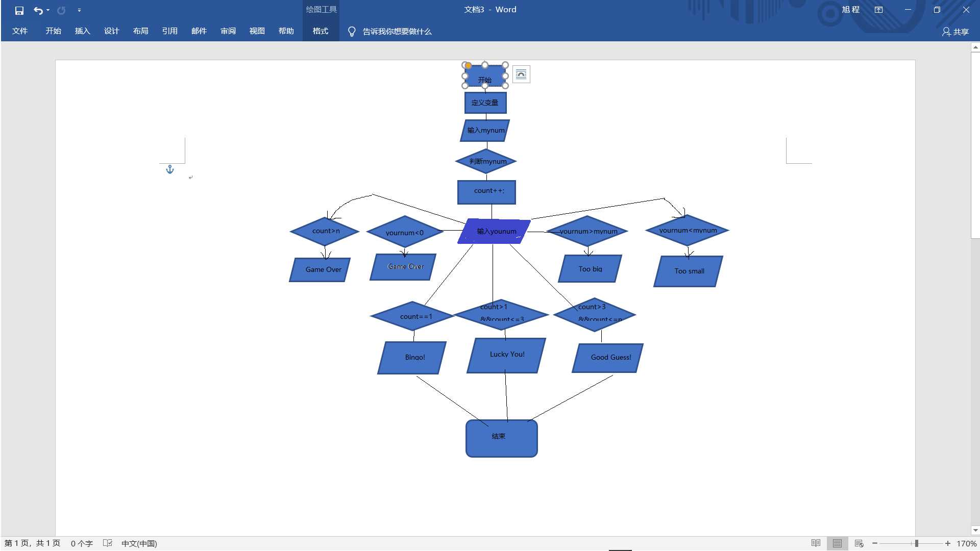The image size is (980, 551).
Task: Select the count++; rectangle shape
Action: 486,192
